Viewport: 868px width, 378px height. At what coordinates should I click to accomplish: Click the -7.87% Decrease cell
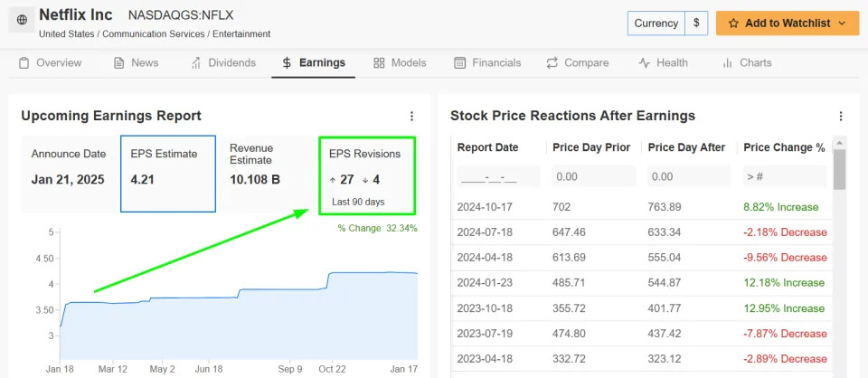(785, 334)
